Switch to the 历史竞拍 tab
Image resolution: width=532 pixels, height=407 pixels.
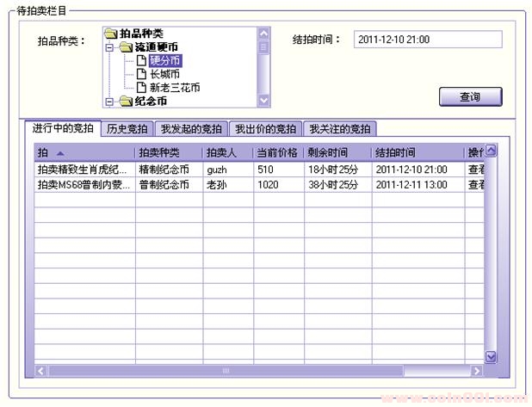(x=127, y=129)
